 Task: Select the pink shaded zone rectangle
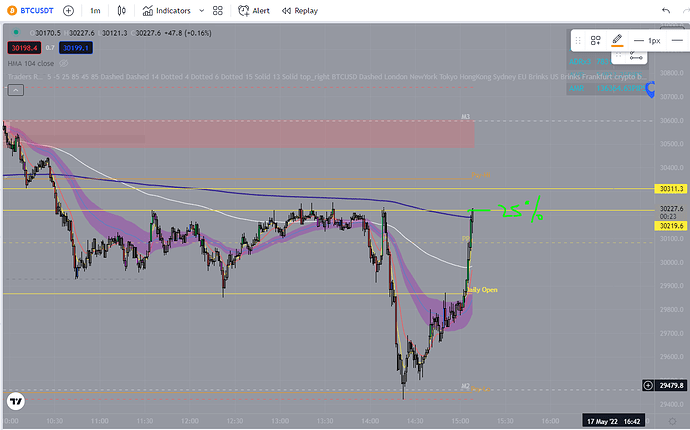pyautogui.click(x=239, y=134)
